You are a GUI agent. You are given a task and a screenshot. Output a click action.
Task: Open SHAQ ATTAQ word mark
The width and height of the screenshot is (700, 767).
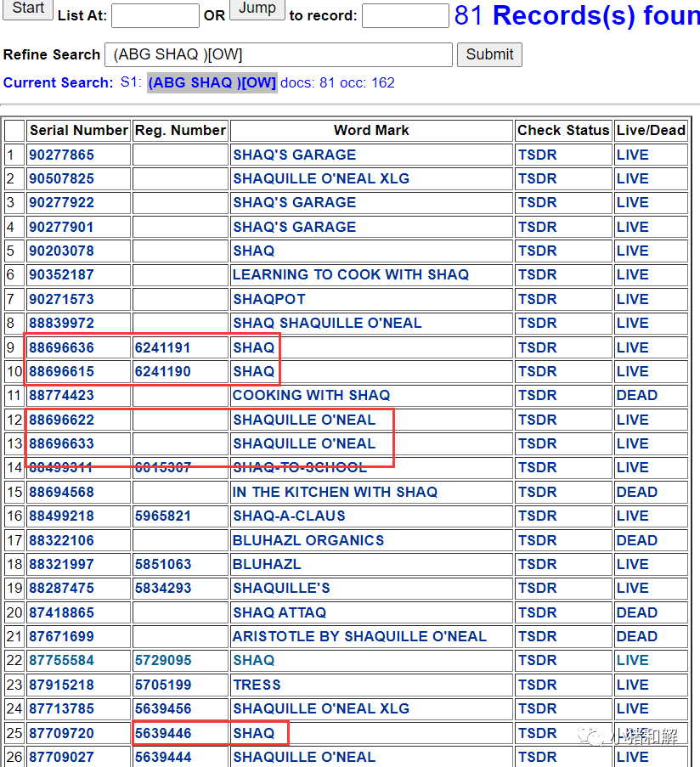(x=279, y=613)
